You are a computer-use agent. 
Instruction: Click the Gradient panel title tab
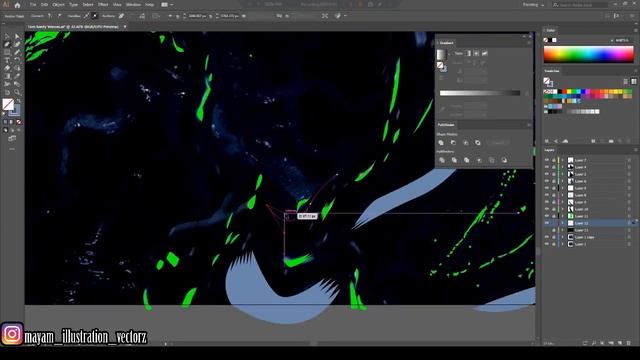pos(446,43)
